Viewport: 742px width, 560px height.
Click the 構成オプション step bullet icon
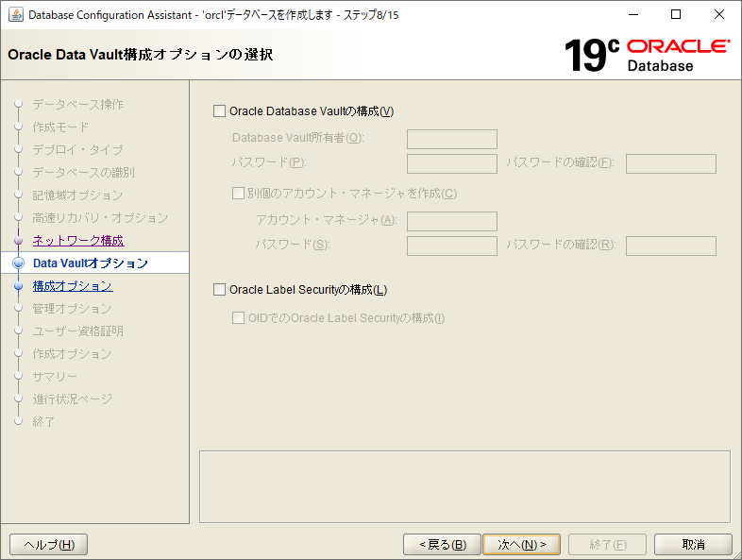19,286
